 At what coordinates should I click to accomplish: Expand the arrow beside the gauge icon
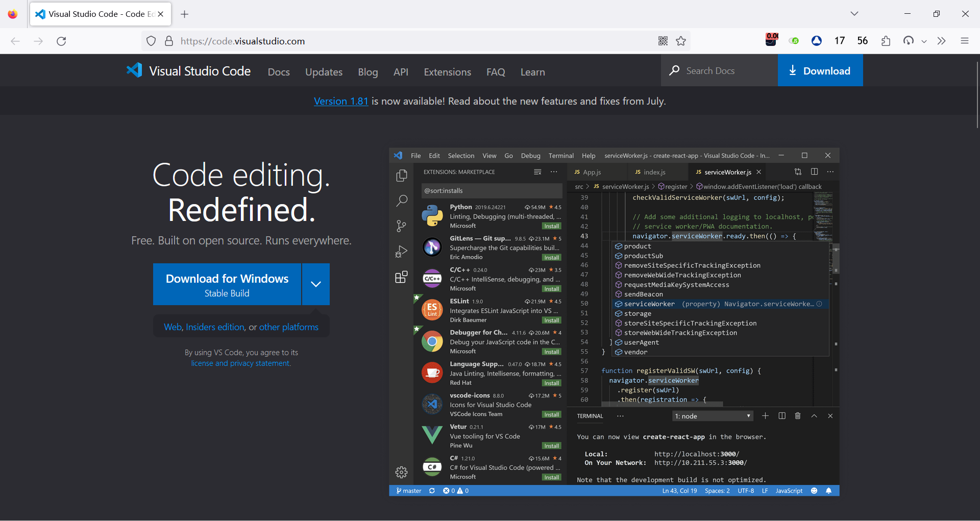(924, 41)
